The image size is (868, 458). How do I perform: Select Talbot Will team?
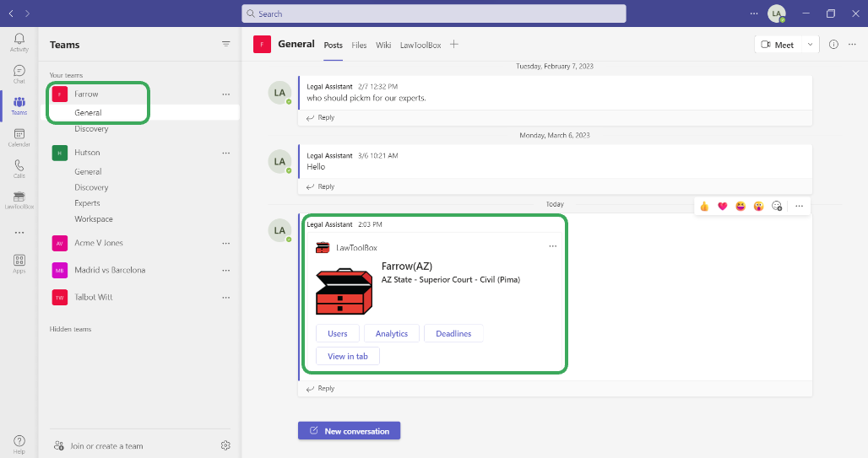click(x=93, y=297)
